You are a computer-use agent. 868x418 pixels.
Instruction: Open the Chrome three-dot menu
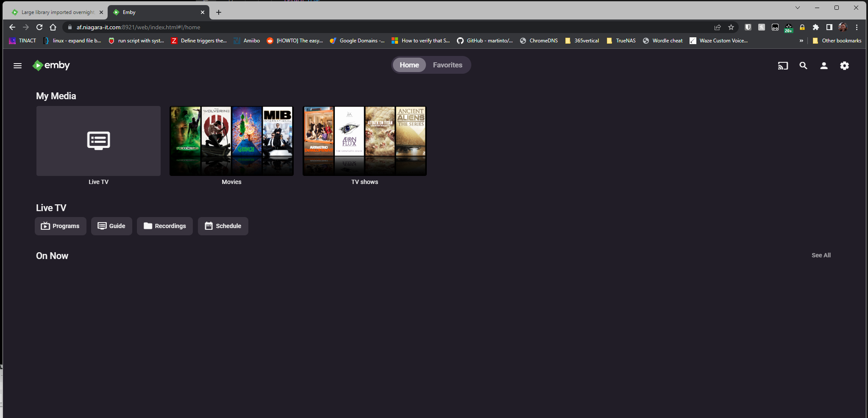(x=857, y=27)
